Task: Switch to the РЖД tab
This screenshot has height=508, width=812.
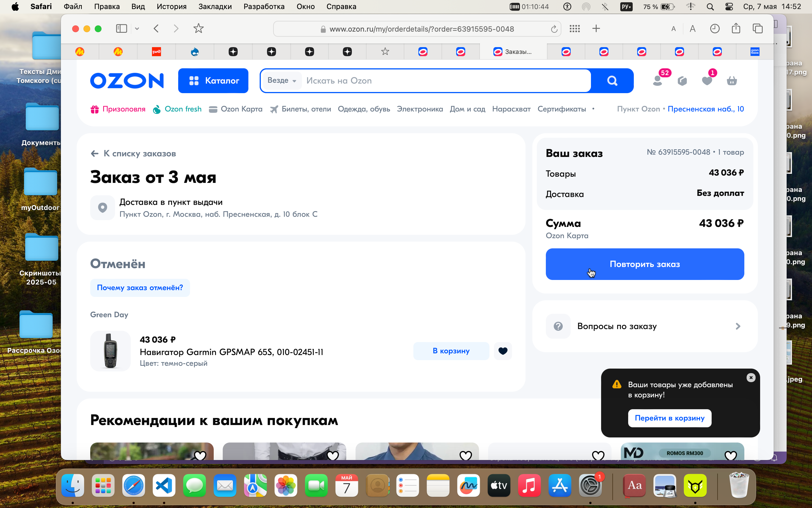Action: [x=156, y=52]
